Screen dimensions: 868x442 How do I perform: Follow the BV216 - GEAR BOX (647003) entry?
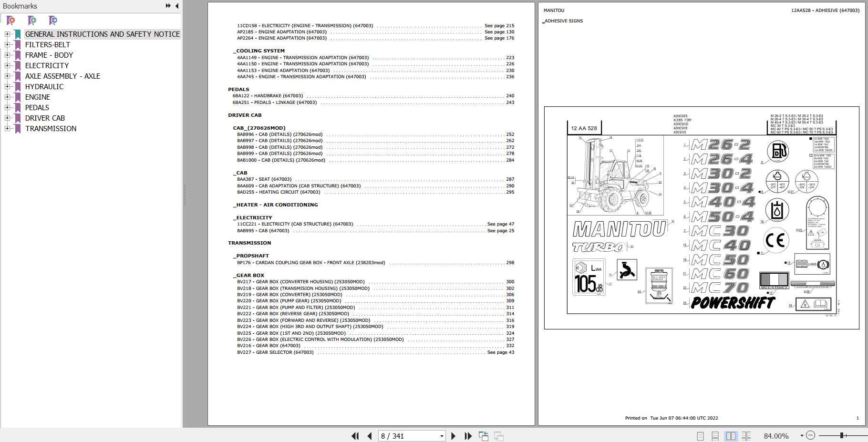coord(376,346)
